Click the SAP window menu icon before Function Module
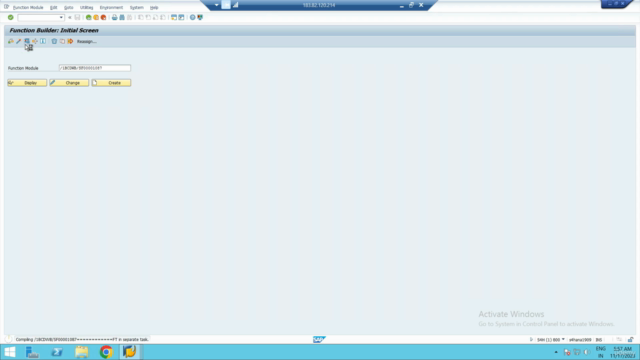 pos(7,7)
